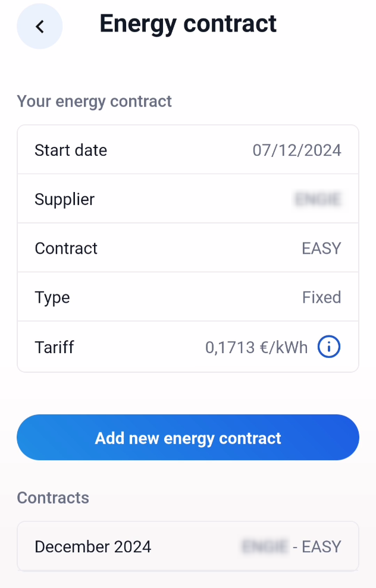
Task: Click the blurred supplier name value
Action: (318, 199)
